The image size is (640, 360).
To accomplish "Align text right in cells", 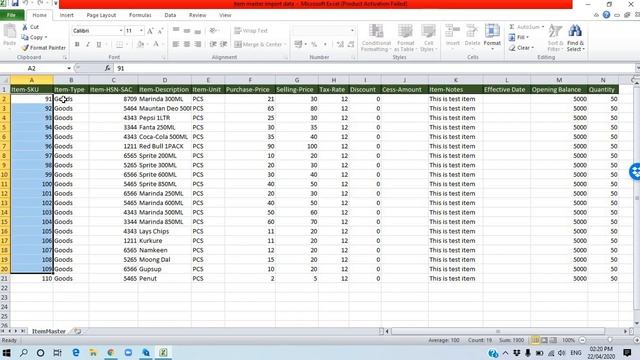I will point(198,44).
